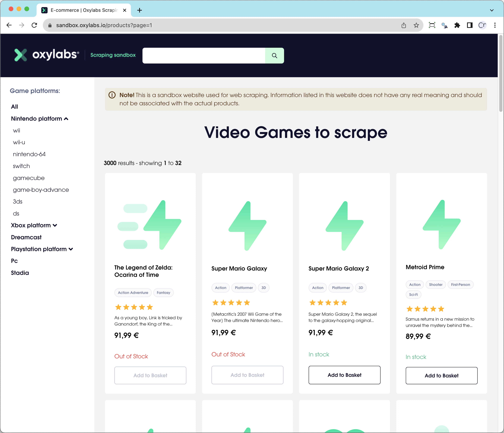This screenshot has width=504, height=433.
Task: Click the Oxylabs logo
Action: tap(46, 55)
